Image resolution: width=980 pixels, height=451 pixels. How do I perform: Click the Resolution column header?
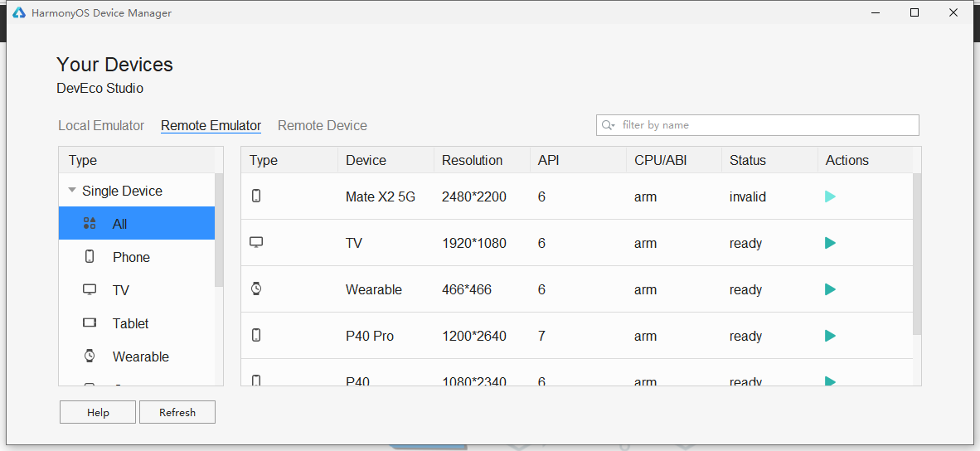(482, 160)
